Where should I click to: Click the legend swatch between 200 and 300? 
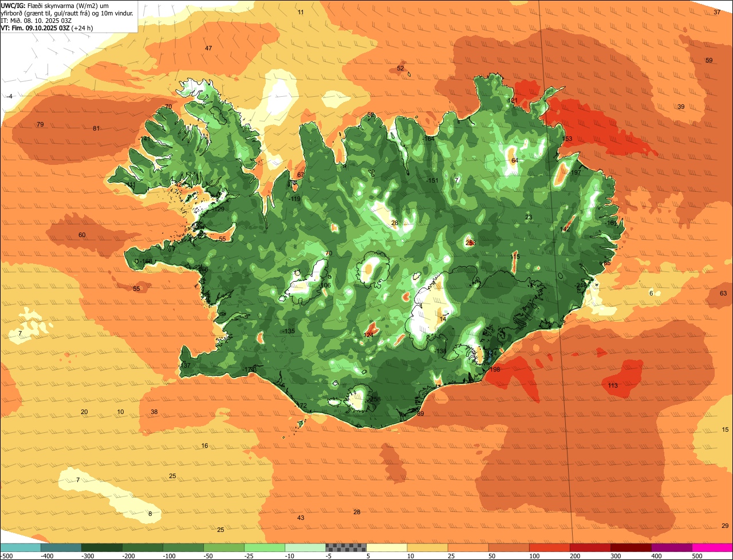[x=590, y=547]
